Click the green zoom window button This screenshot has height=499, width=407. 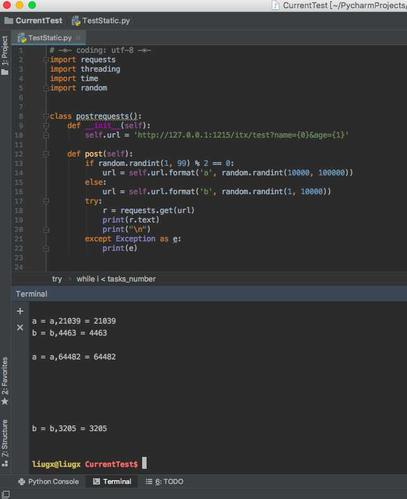(x=32, y=5)
